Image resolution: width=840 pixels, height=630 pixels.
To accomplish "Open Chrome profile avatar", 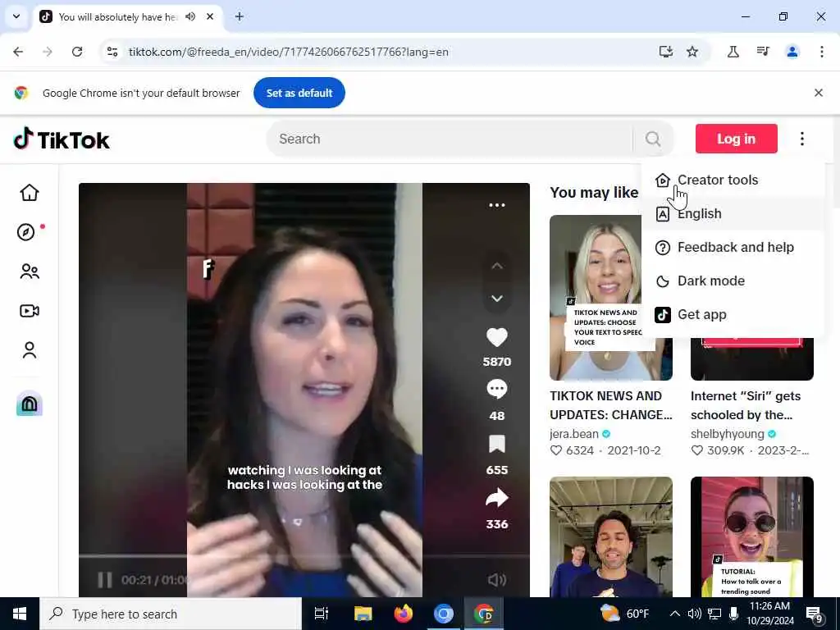I will [792, 52].
